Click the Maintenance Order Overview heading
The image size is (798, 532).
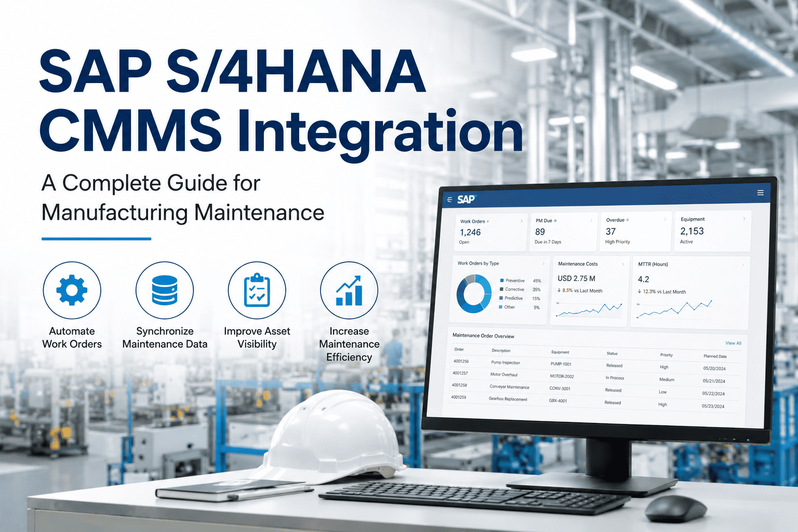(x=483, y=336)
